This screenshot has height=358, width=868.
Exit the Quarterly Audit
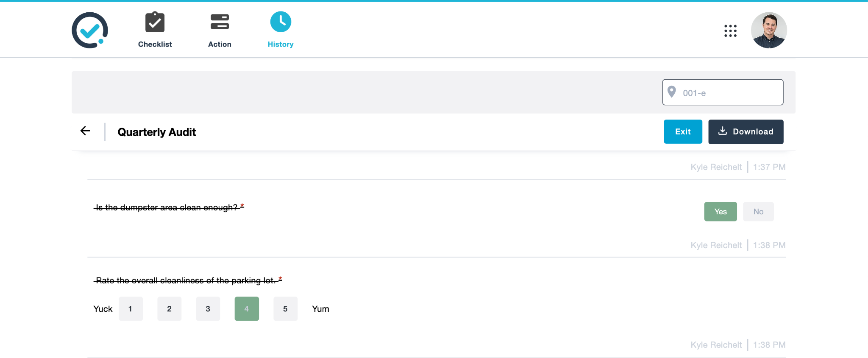(x=683, y=132)
